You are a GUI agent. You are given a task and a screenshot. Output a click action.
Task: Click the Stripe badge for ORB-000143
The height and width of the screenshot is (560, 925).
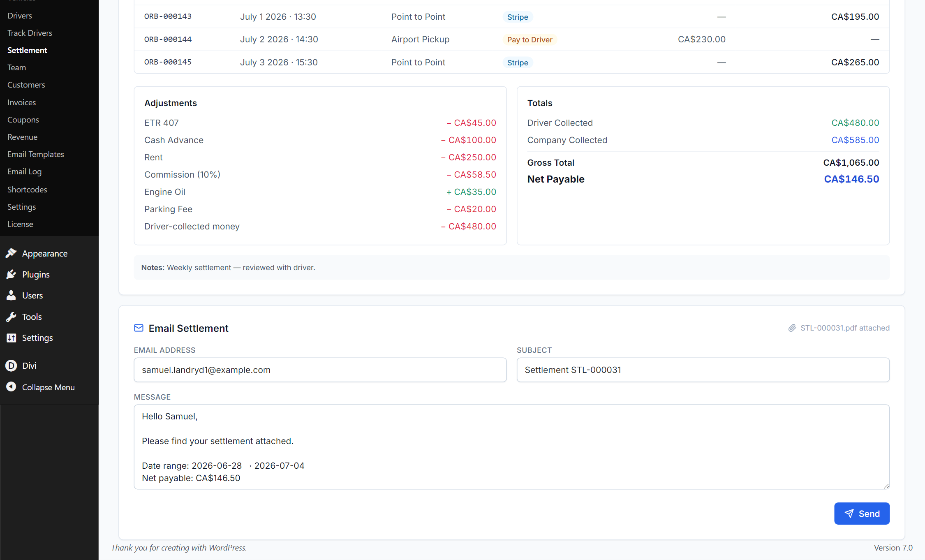tap(518, 17)
